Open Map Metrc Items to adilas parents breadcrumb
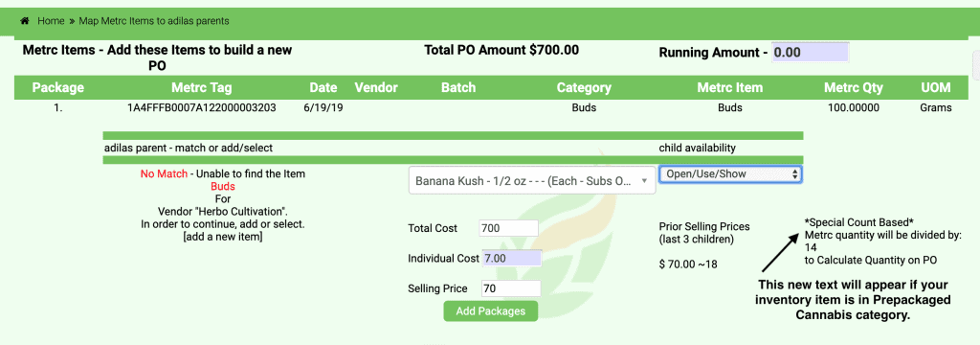This screenshot has height=345, width=980. [x=154, y=21]
